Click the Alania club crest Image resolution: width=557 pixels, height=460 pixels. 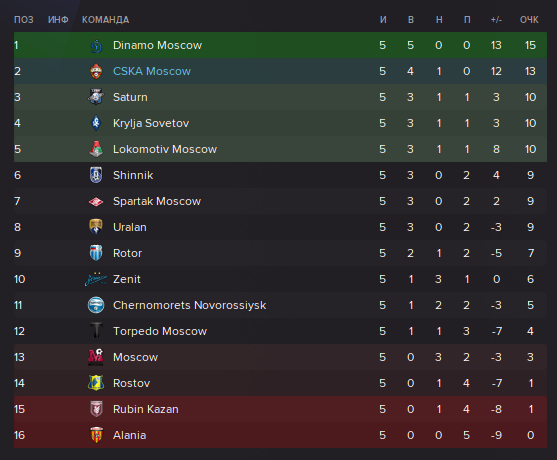[x=96, y=435]
